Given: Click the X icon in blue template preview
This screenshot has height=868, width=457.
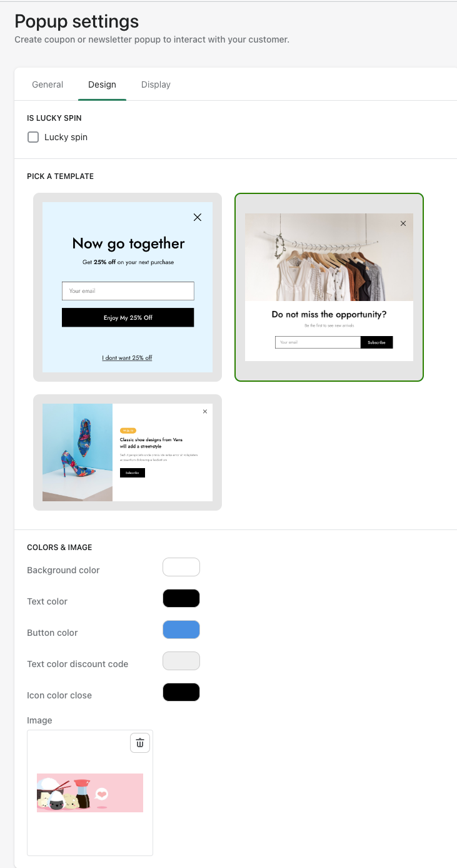Looking at the screenshot, I should point(198,217).
